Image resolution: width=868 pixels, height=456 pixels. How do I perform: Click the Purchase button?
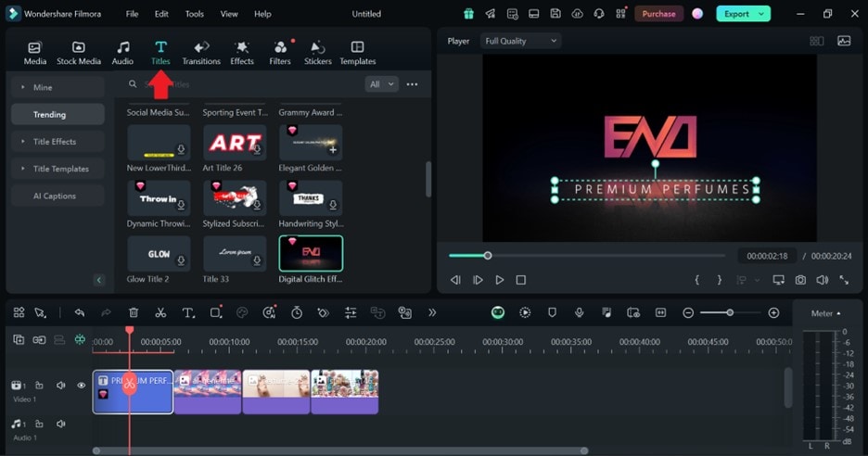658,14
